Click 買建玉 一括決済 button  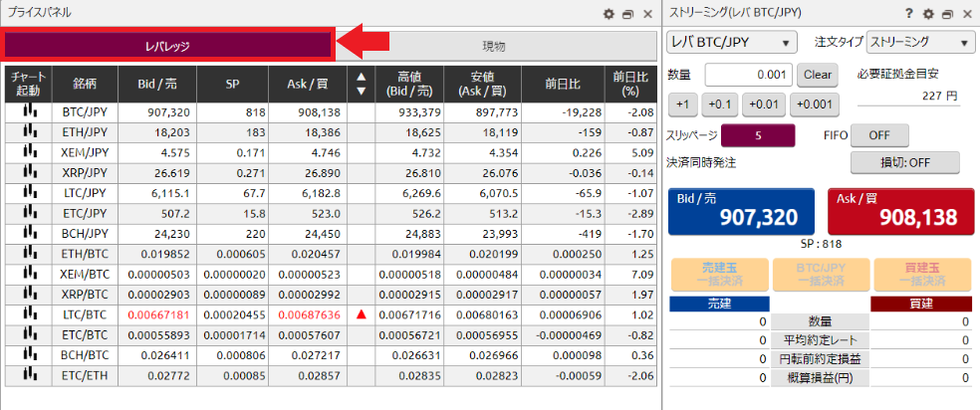pos(921,275)
